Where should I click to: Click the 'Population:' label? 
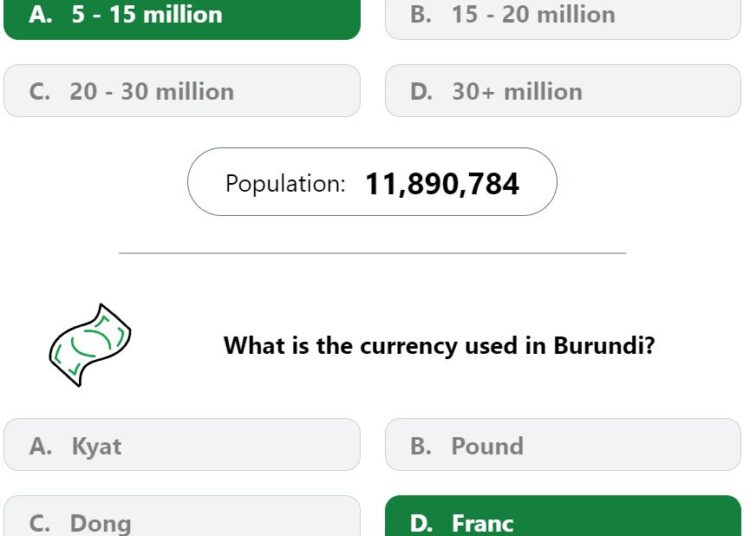click(x=285, y=184)
